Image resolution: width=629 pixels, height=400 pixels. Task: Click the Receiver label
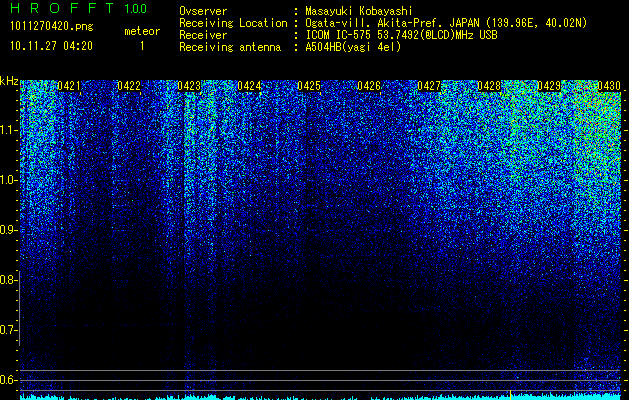click(x=203, y=35)
